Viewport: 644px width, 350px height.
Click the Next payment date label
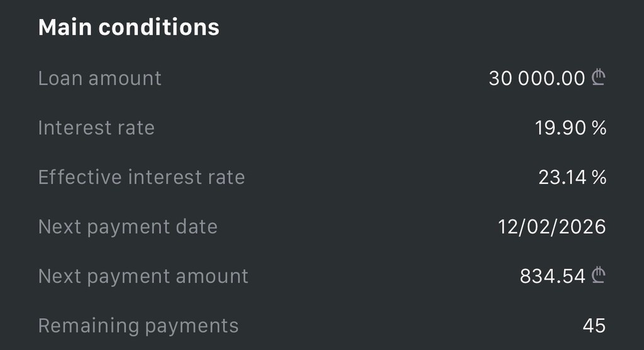[x=128, y=227]
